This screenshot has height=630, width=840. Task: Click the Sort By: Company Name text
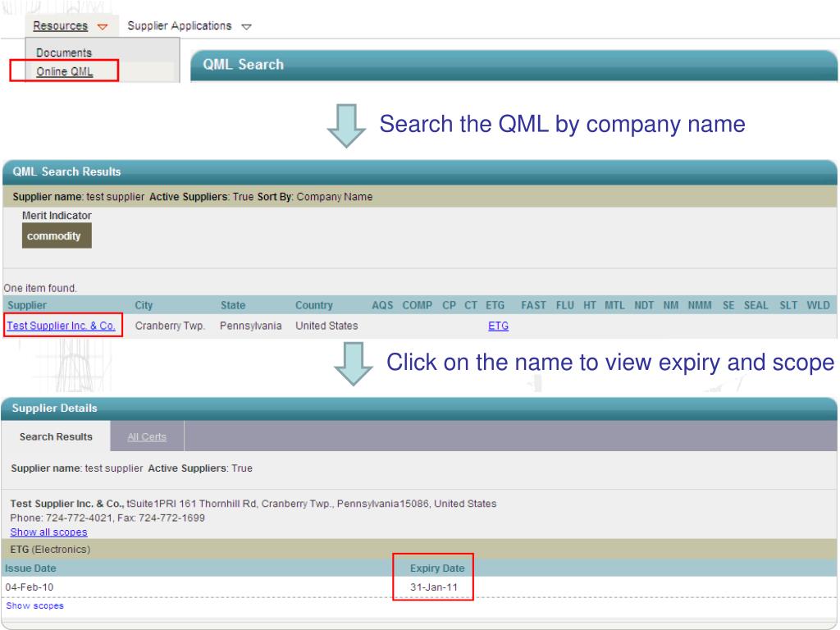tap(315, 197)
